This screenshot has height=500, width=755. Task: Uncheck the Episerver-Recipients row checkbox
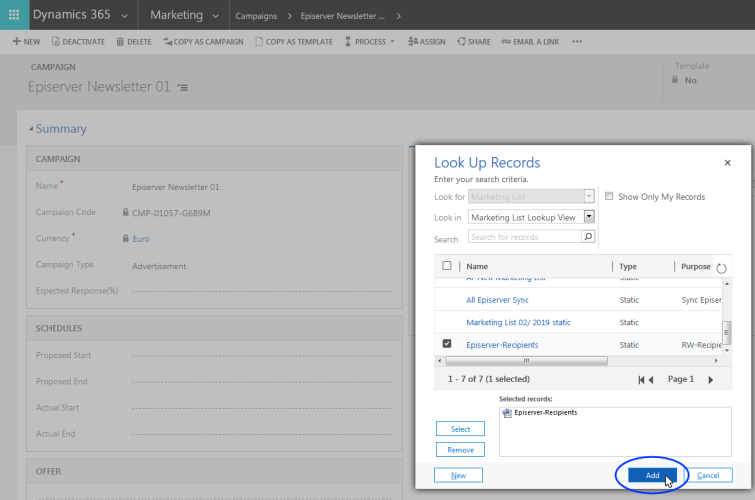[447, 343]
